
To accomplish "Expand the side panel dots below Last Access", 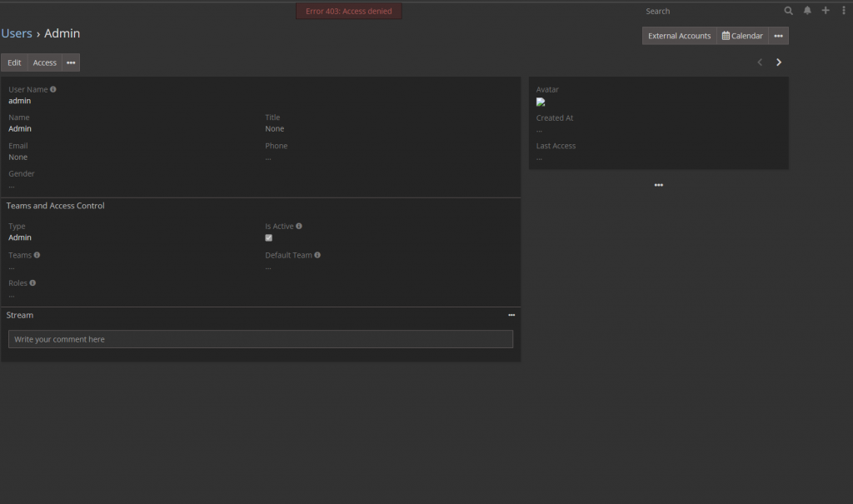I will (x=659, y=185).
